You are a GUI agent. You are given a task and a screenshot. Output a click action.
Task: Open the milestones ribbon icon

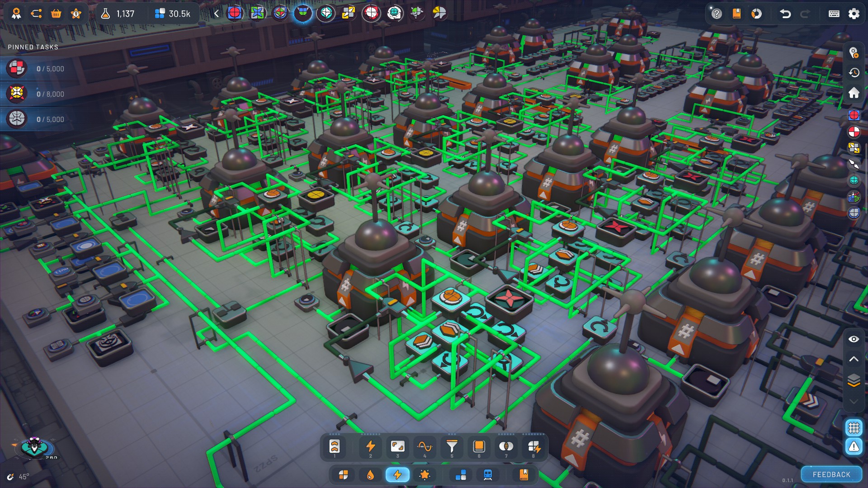16,14
